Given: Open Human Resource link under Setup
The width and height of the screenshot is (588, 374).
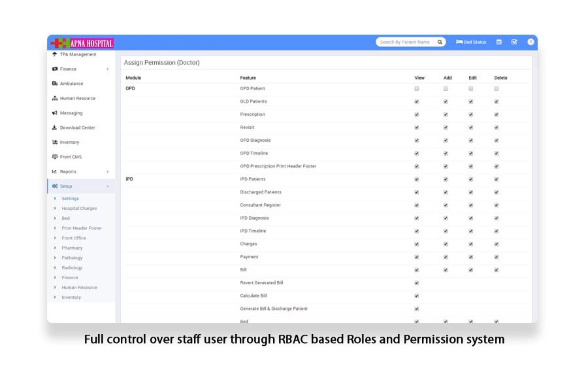Looking at the screenshot, I should coord(79,287).
